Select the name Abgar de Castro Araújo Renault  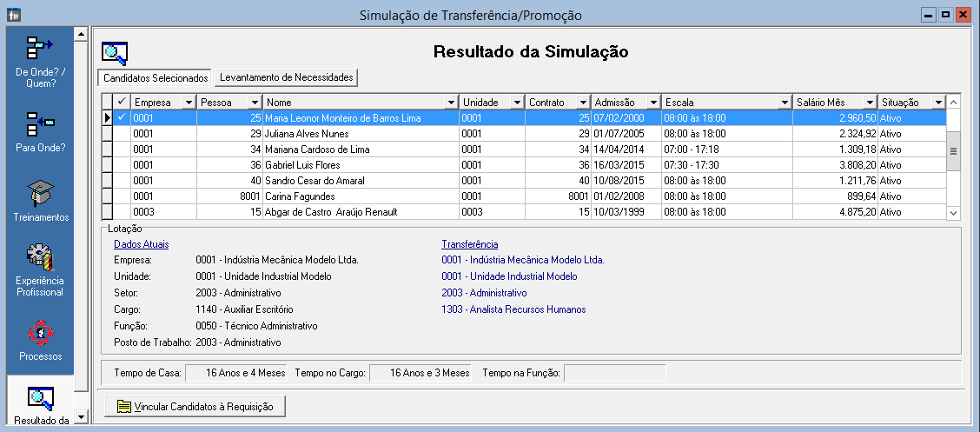(331, 212)
